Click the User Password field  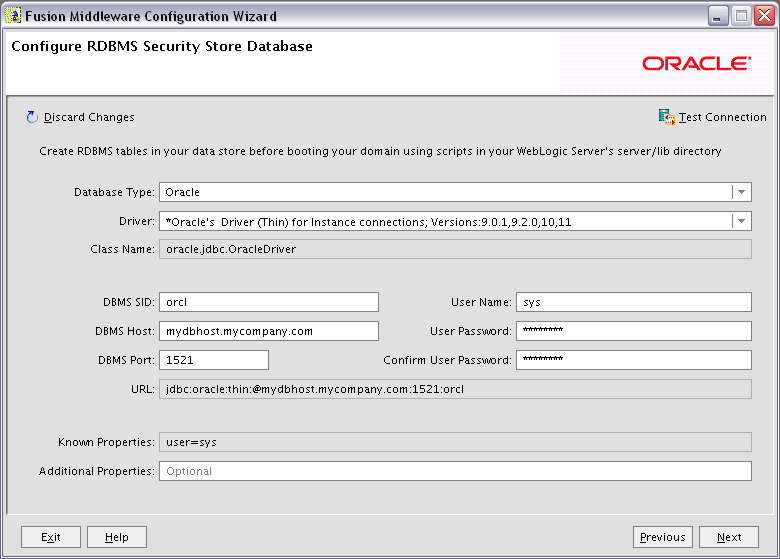click(634, 331)
